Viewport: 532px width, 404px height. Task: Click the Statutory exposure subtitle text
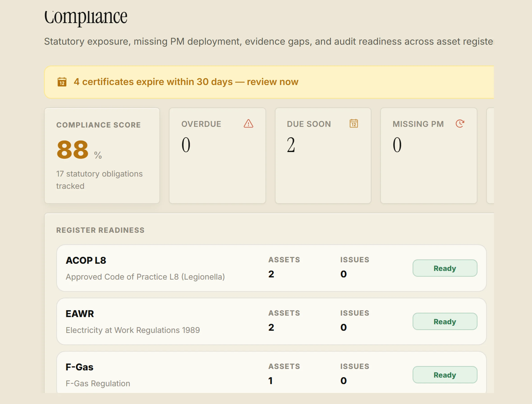coord(269,41)
